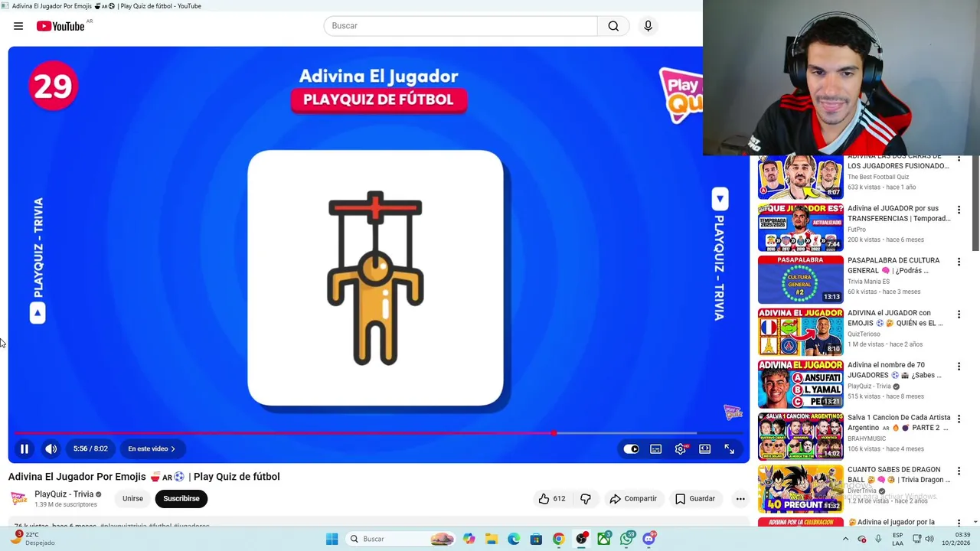Switch ESP LAA keyboard language indicator
The image size is (980, 551).
pyautogui.click(x=897, y=540)
